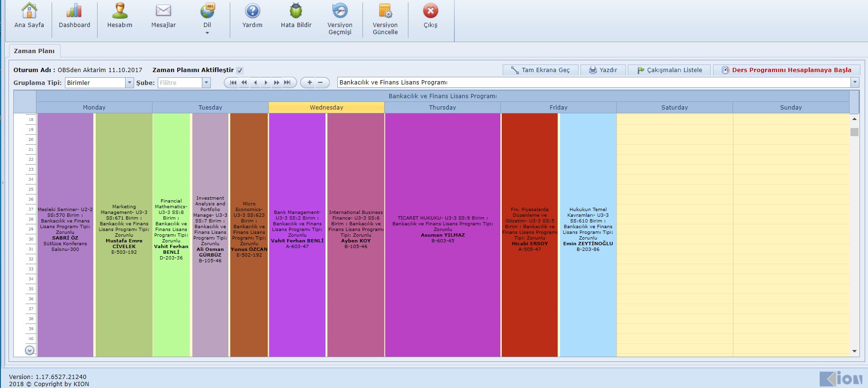The width and height of the screenshot is (868, 388).
Task: Click the round down-arrow below hour list
Action: (x=29, y=351)
